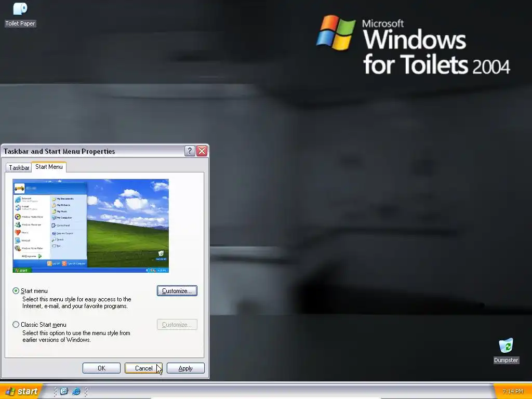Viewport: 532px width, 399px height.
Task: Click the dialog title bar text
Action: pos(59,151)
